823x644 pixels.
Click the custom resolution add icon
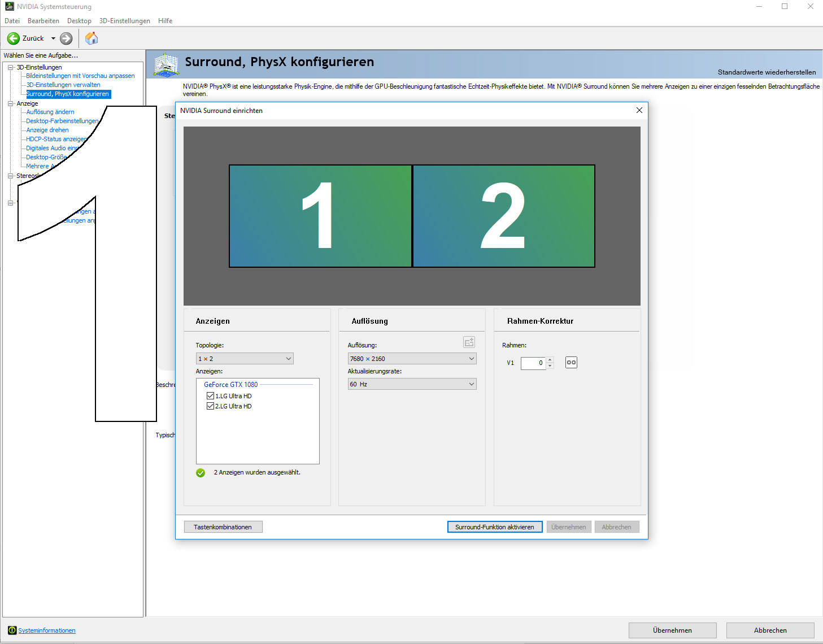(x=469, y=342)
